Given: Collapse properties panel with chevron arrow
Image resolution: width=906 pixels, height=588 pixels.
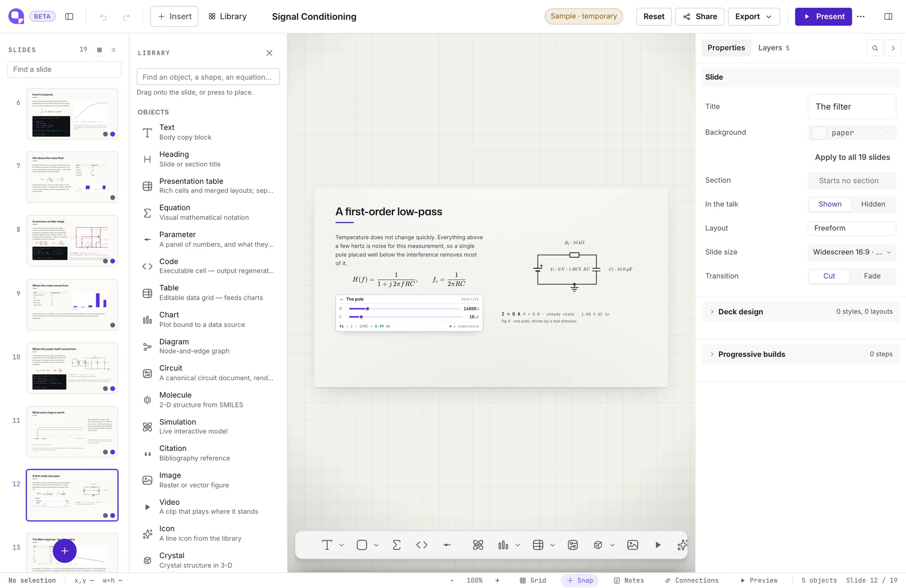Looking at the screenshot, I should 893,48.
